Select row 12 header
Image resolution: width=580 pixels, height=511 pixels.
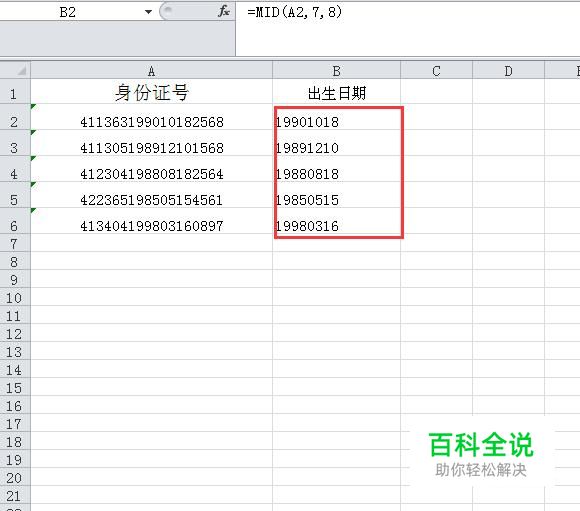click(15, 333)
